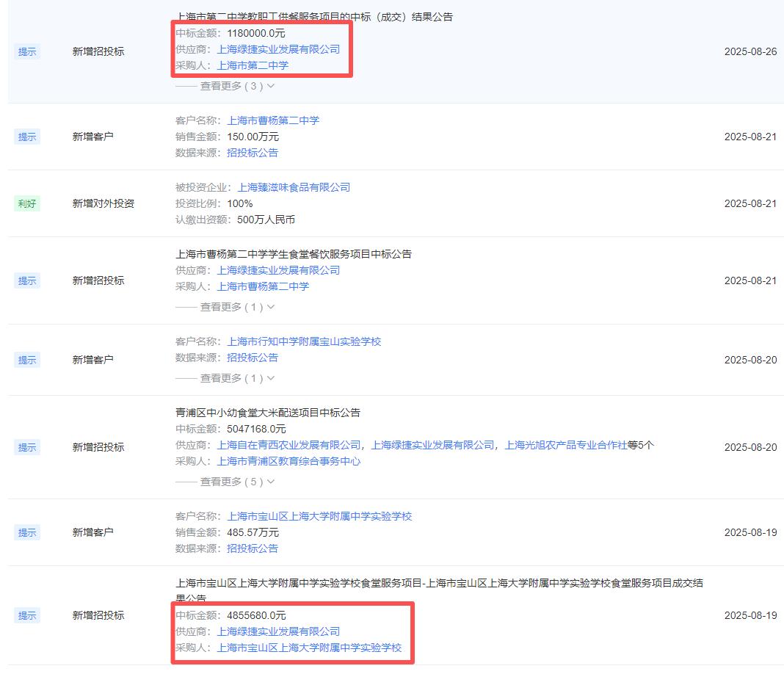This screenshot has width=784, height=674.
Task: Click 上海市曹杨第二中学 in 客户名称 field
Action: click(273, 120)
